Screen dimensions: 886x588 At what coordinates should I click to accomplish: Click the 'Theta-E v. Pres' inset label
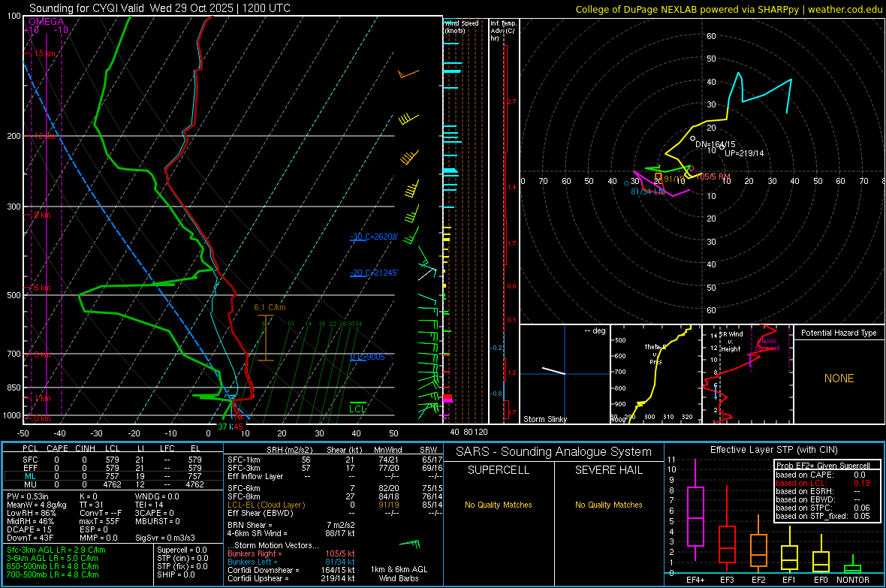[655, 354]
